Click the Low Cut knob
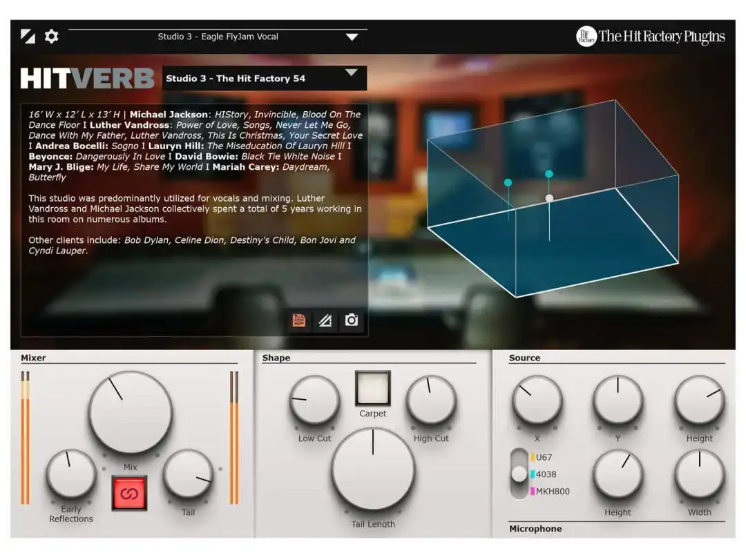This screenshot has width=746, height=560. [314, 400]
